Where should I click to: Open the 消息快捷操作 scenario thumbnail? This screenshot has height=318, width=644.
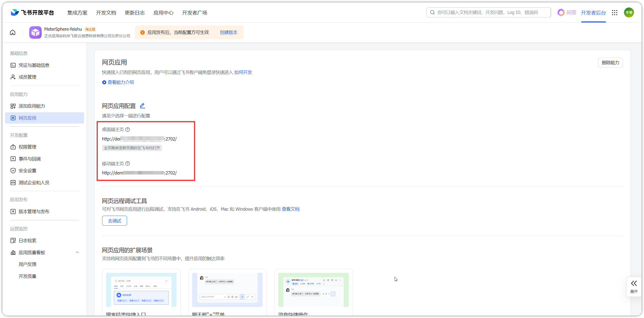click(314, 290)
